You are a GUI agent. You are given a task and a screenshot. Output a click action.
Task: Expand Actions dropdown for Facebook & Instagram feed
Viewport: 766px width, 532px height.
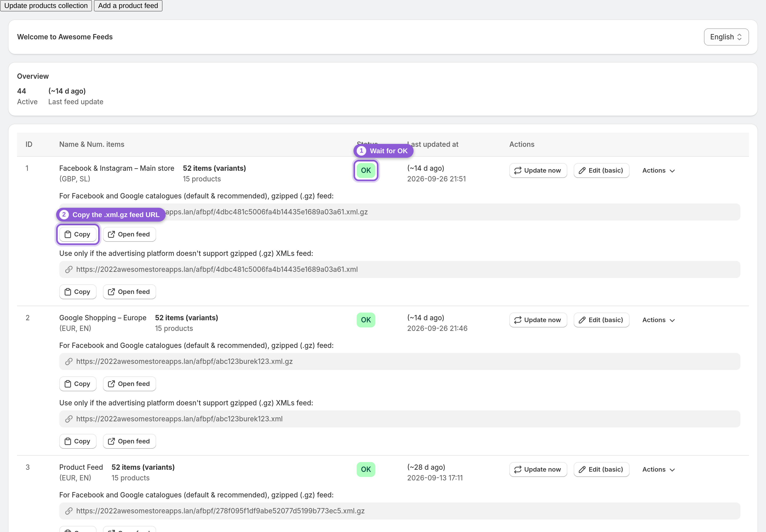click(x=659, y=170)
